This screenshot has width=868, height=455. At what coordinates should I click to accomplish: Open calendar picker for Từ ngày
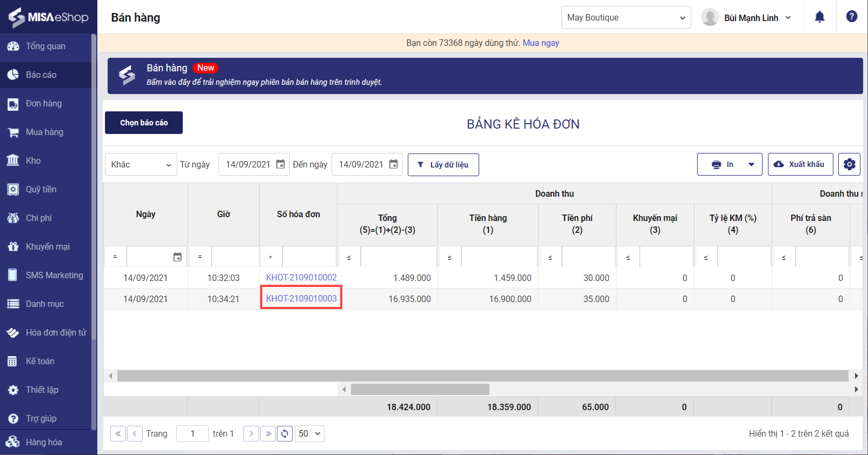(280, 164)
